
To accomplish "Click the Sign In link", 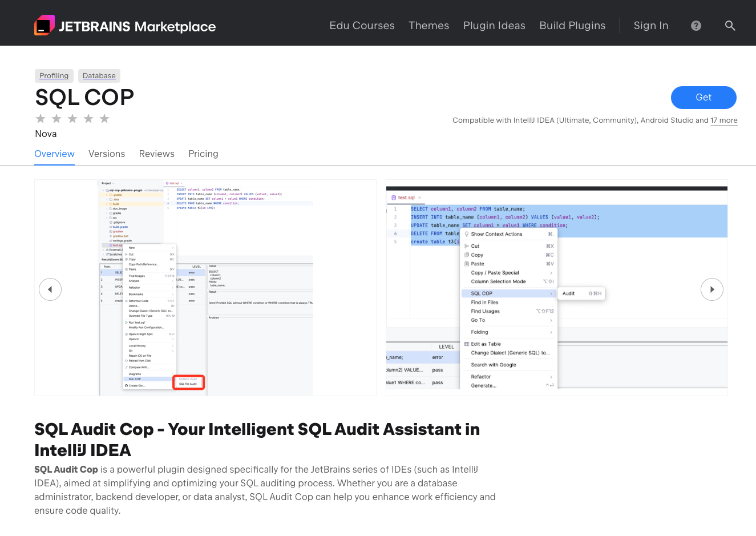I will tap(651, 26).
